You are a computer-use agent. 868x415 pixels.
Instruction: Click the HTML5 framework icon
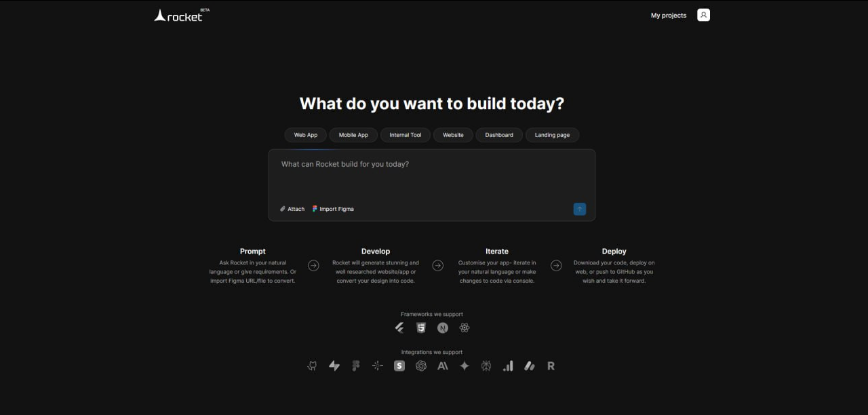coord(421,328)
